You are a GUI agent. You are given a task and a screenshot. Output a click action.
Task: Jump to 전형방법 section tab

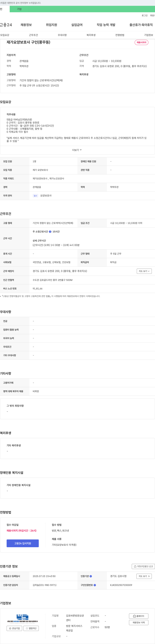pos(120,35)
